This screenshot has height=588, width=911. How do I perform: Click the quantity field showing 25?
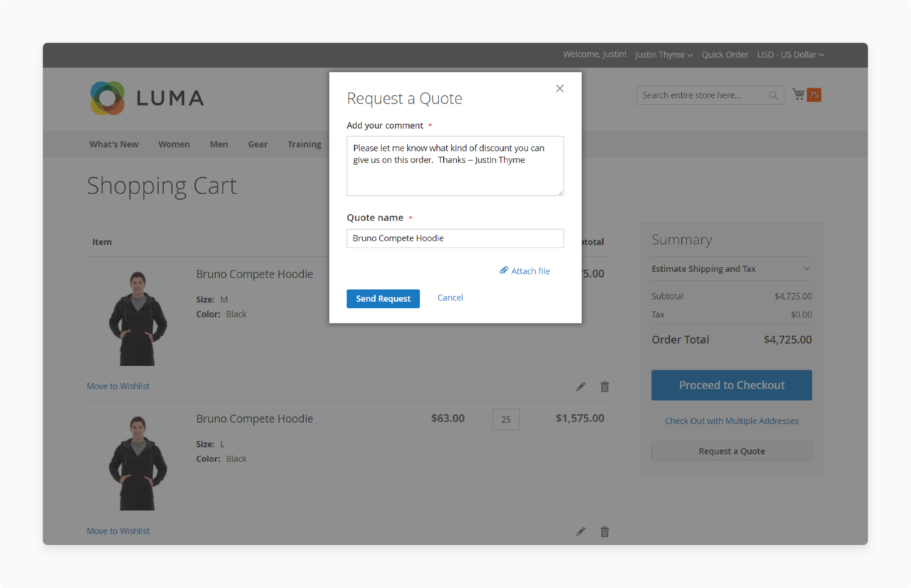(506, 420)
